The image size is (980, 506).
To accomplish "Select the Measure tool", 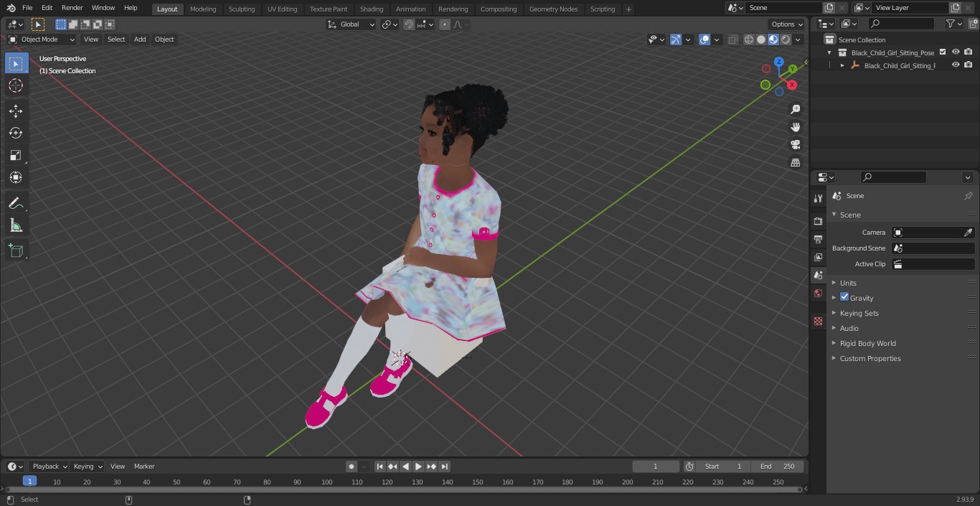I will pos(16,226).
